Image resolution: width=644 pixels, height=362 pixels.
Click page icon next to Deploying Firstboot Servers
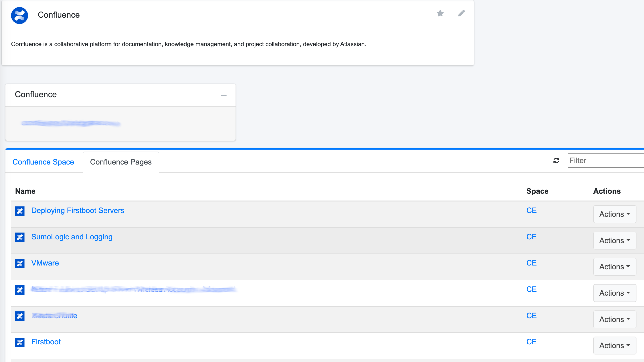tap(20, 211)
